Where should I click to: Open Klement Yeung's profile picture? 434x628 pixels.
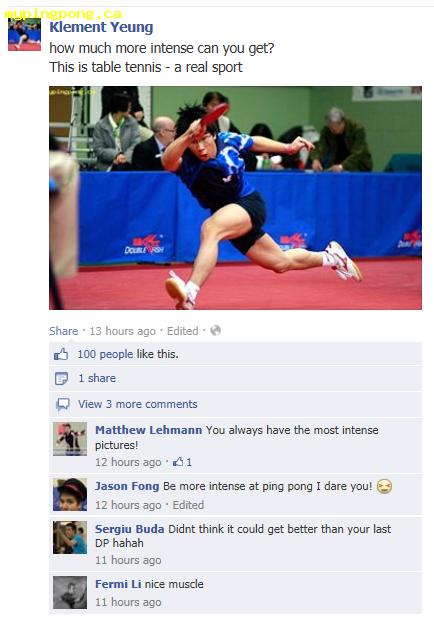click(x=24, y=34)
